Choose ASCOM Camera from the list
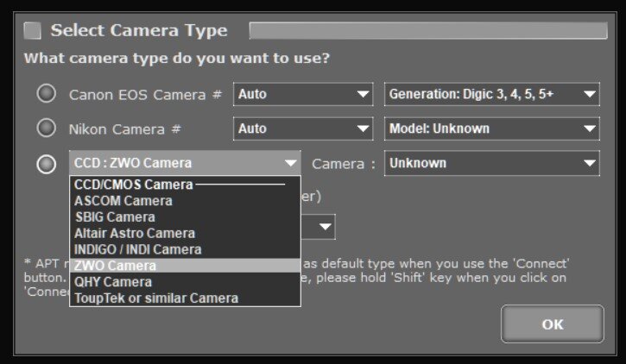 coord(123,201)
